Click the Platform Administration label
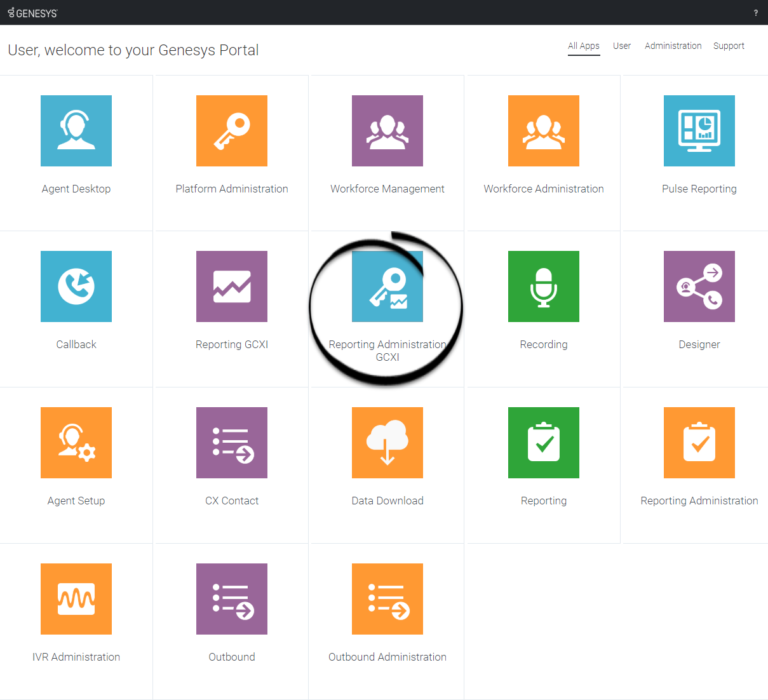This screenshot has width=768, height=700. [x=232, y=189]
